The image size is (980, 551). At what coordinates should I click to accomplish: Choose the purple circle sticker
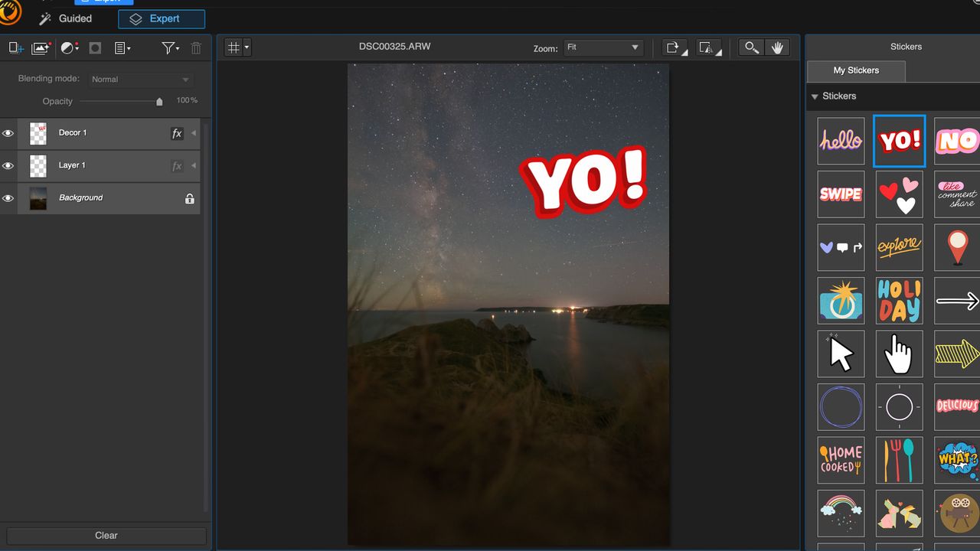(x=841, y=407)
